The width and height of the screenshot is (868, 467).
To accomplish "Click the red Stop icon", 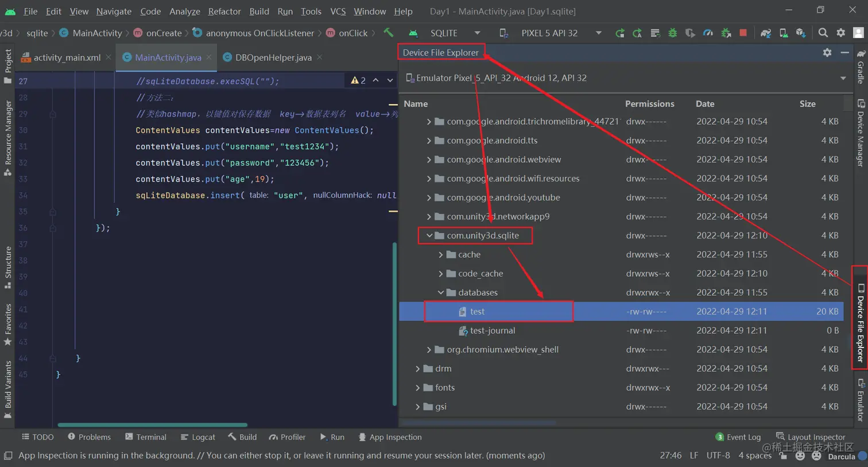I will click(743, 33).
